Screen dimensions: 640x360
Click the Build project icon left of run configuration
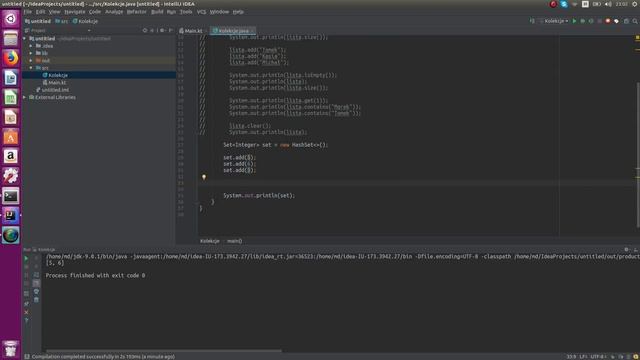point(532,21)
